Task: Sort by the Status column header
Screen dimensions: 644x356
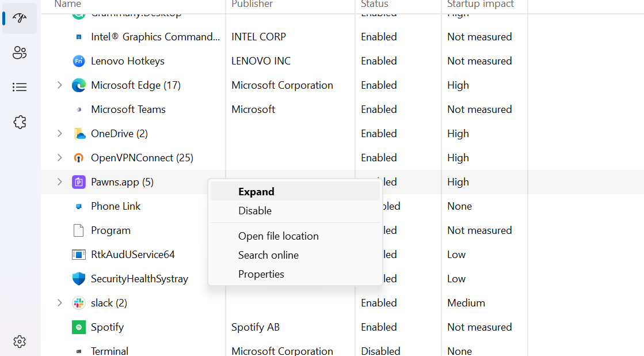Action: pyautogui.click(x=375, y=4)
